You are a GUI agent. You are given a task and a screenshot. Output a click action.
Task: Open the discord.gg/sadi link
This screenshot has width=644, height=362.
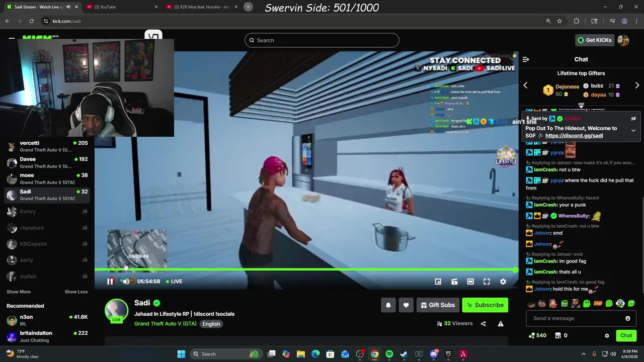click(574, 136)
